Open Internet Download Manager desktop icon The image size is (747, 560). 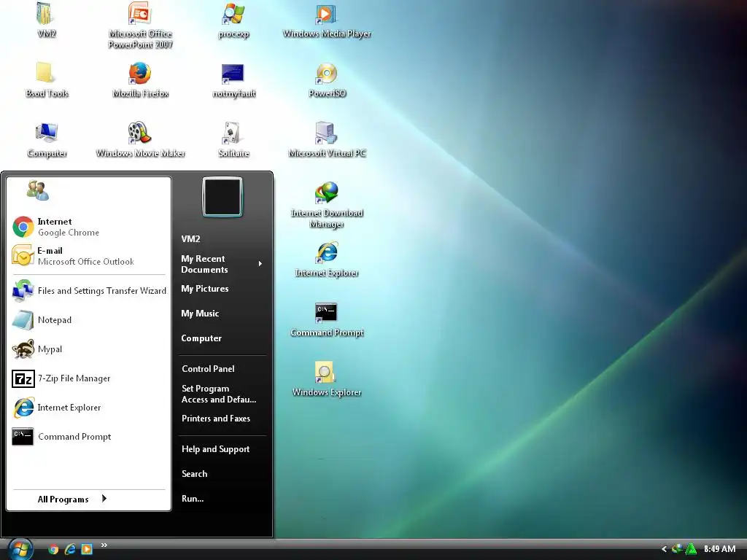(x=327, y=205)
